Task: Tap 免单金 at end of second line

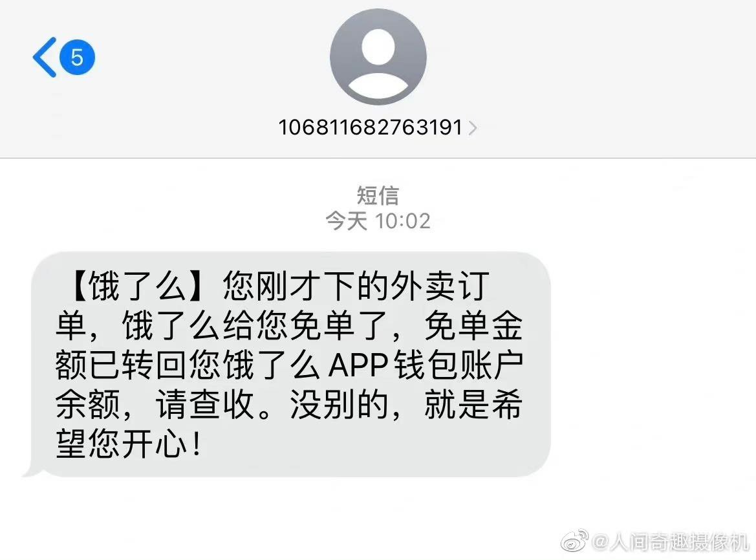Action: (x=473, y=325)
